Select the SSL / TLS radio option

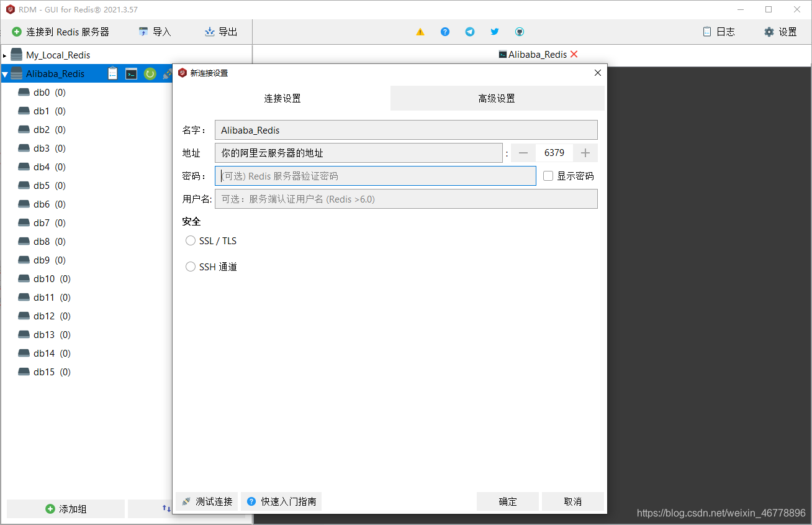point(191,240)
